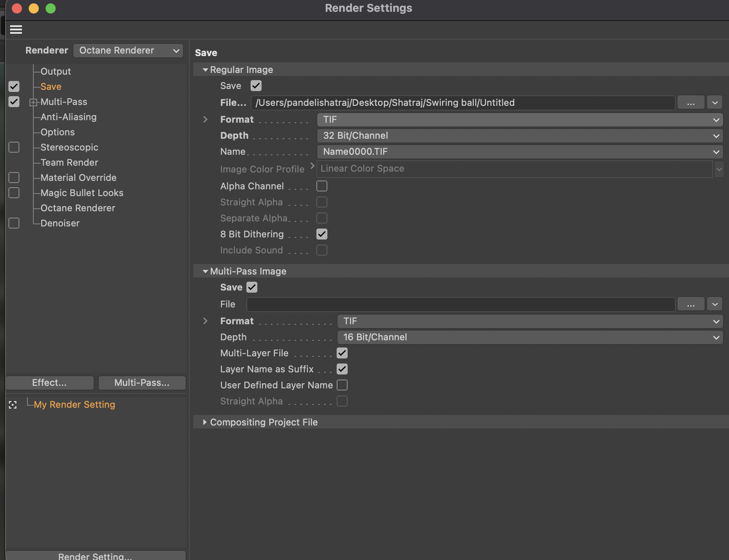Viewport: 729px width, 560px height.
Task: Disable 8 Bit Dithering checkbox
Action: [x=322, y=234]
